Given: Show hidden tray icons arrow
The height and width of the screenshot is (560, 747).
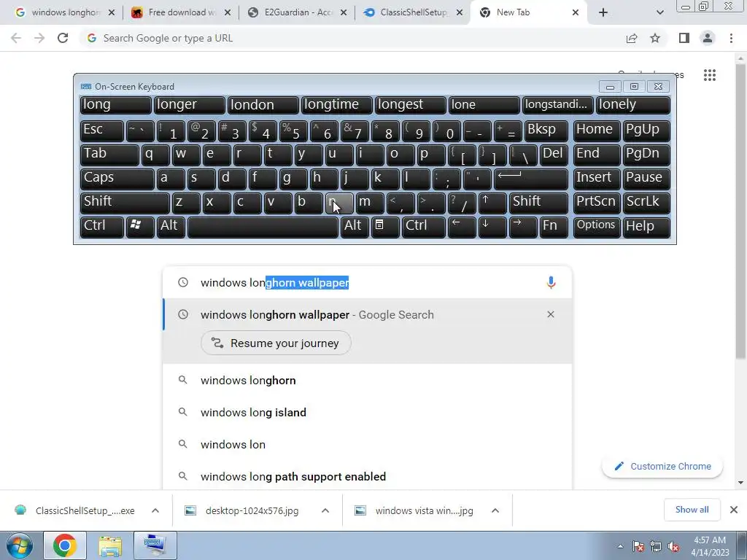Looking at the screenshot, I should 620,546.
